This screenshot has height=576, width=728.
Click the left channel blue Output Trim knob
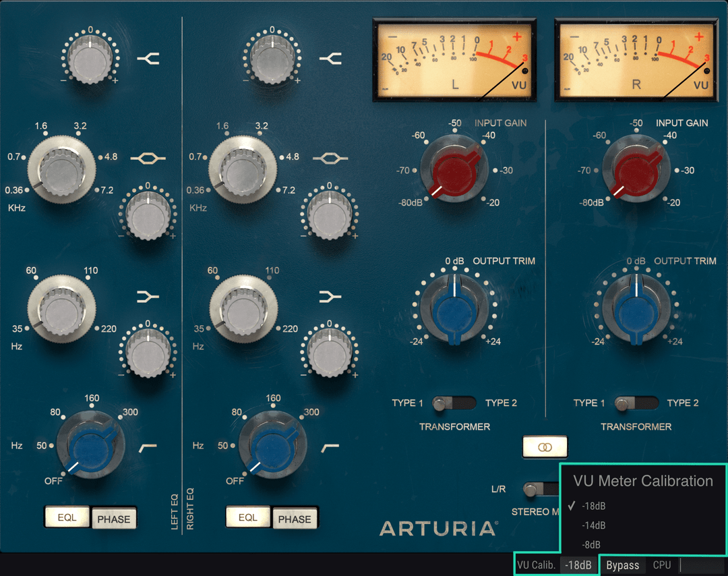point(454,308)
